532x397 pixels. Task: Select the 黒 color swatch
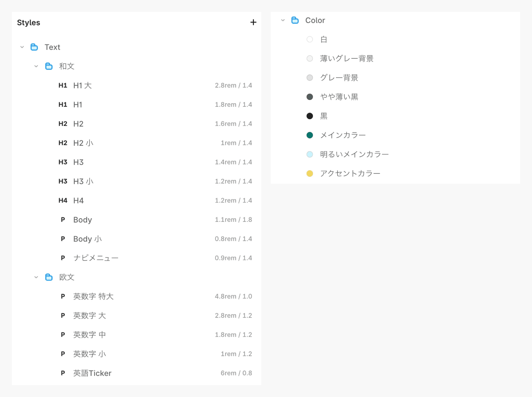pyautogui.click(x=310, y=116)
